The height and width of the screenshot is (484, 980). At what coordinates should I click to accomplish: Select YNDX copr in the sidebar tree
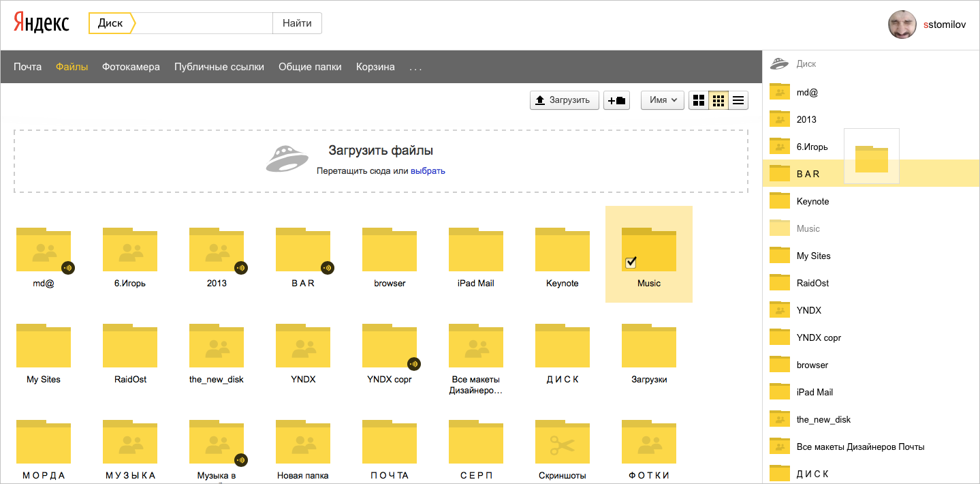click(x=871, y=337)
